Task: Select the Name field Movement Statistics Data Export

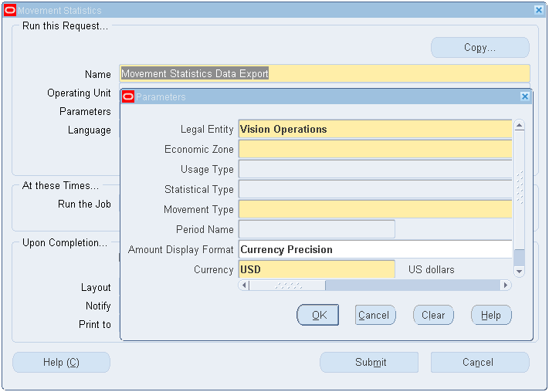Action: [324, 74]
